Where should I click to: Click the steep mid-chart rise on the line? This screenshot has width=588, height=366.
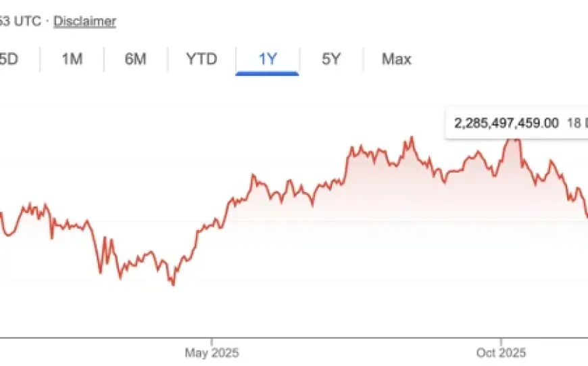347,162
